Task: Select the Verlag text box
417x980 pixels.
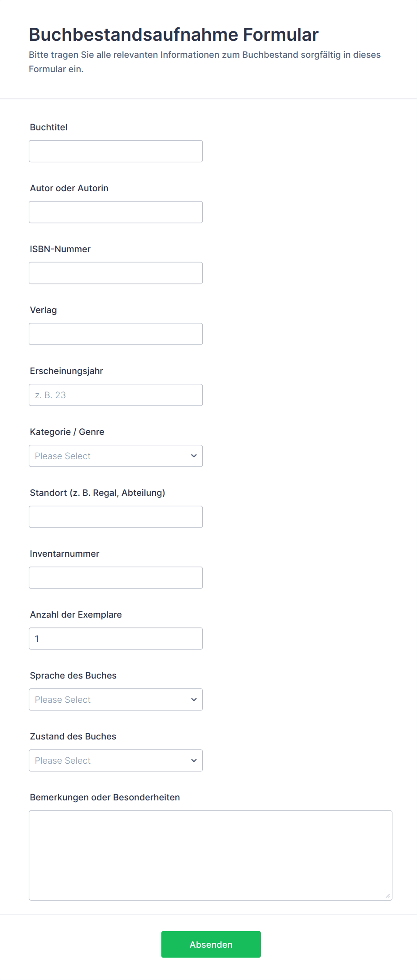Action: (116, 334)
